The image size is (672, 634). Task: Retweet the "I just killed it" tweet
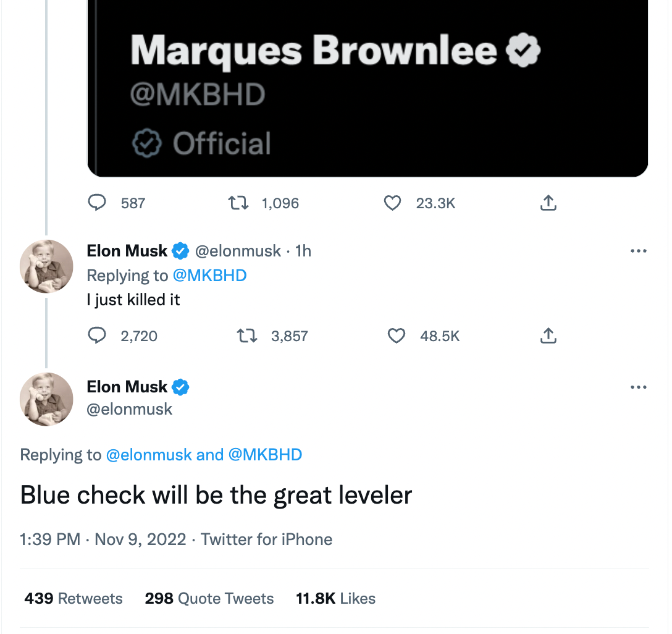click(x=247, y=336)
